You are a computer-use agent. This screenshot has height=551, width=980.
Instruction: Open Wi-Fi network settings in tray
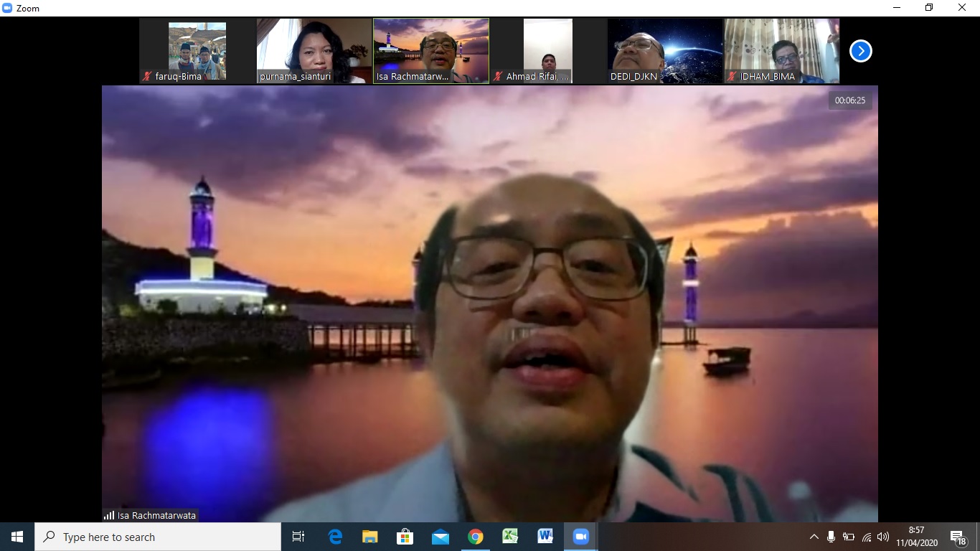click(x=866, y=537)
